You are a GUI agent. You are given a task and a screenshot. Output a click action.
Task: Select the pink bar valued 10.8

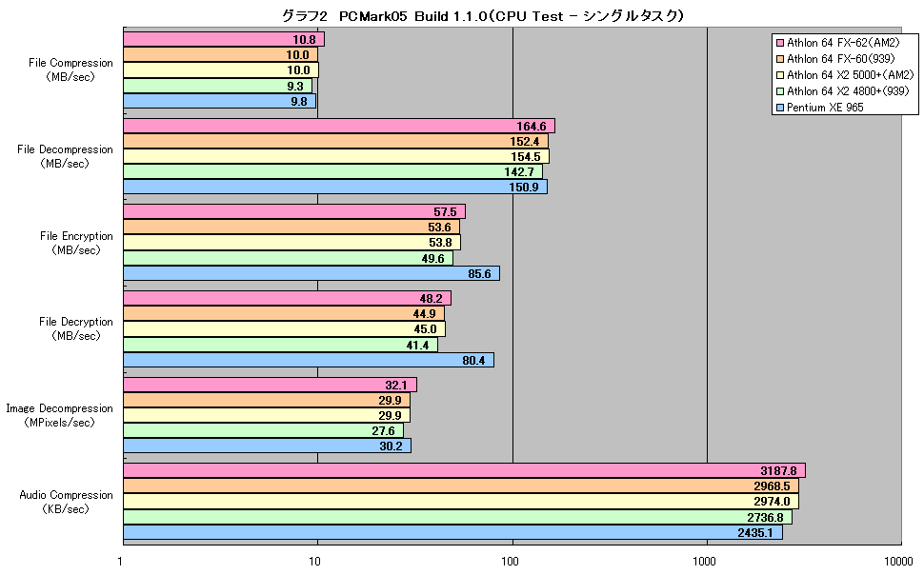[x=224, y=39]
